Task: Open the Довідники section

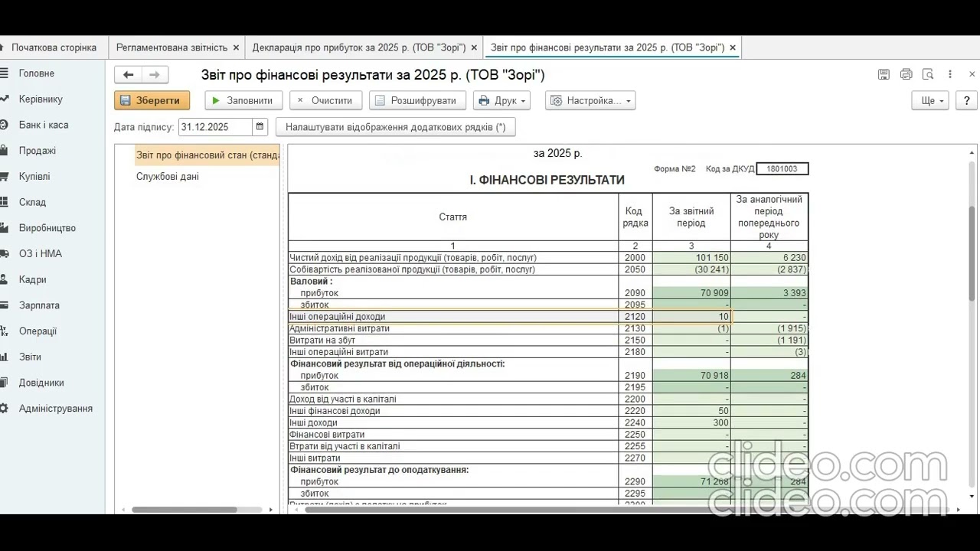Action: point(41,383)
